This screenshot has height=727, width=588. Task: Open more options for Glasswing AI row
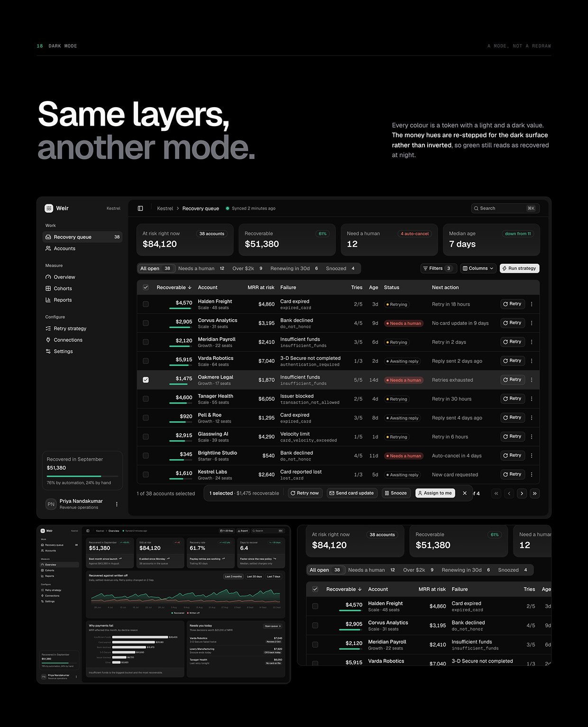click(532, 437)
